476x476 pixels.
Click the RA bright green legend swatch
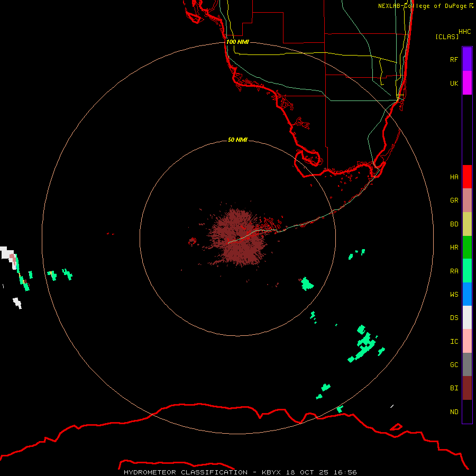[467, 271]
